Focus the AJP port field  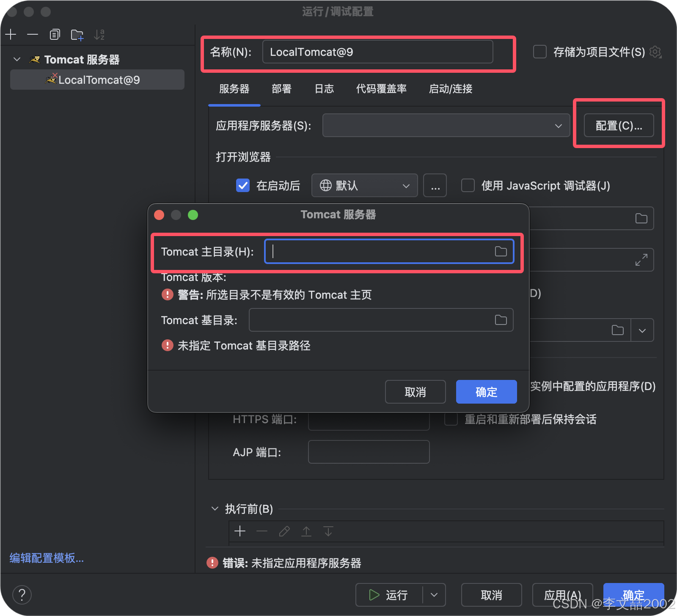pyautogui.click(x=369, y=452)
